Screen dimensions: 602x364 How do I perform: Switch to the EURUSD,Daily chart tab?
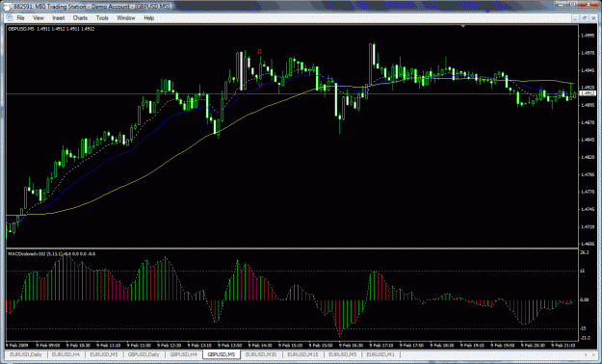26,354
